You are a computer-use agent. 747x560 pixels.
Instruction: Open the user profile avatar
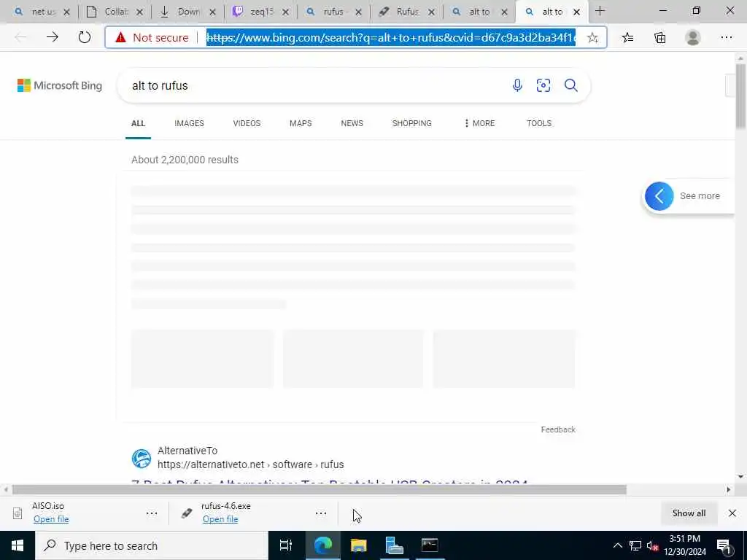pos(693,38)
